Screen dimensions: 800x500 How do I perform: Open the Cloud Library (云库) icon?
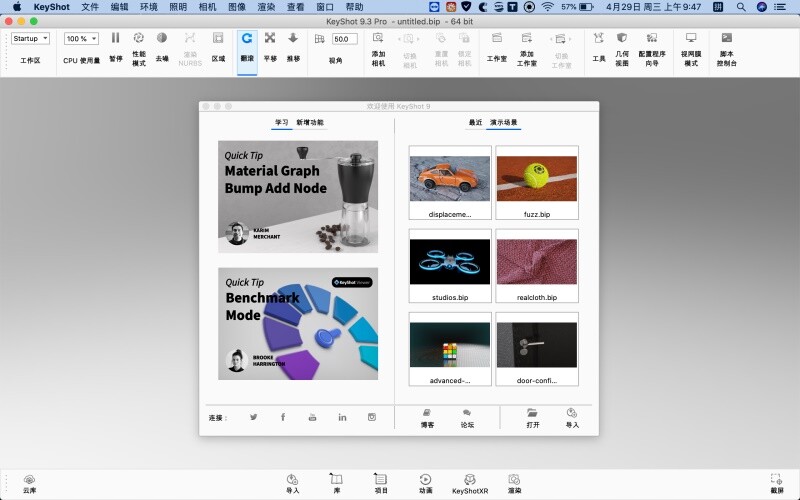[30, 479]
